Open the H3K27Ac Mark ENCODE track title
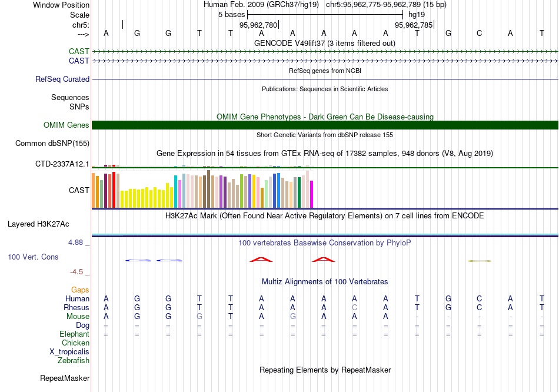Viewport: 559px width, 392px height. (325, 216)
